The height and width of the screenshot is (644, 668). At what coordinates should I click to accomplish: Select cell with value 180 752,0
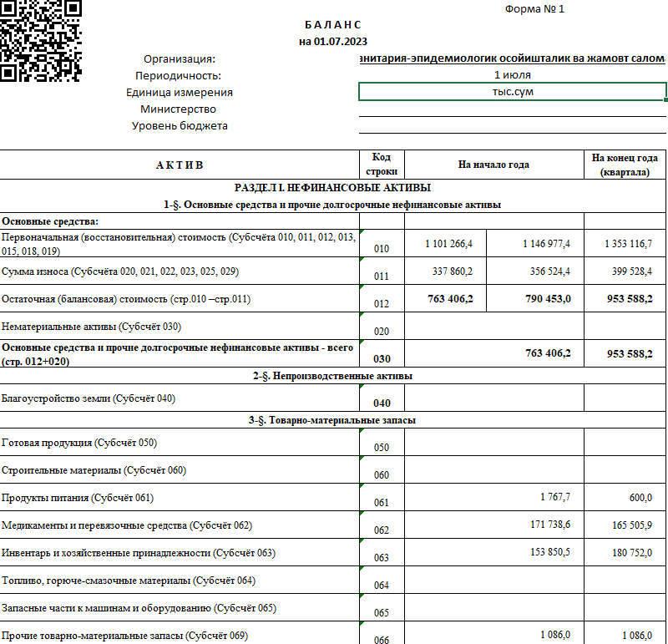click(x=625, y=552)
